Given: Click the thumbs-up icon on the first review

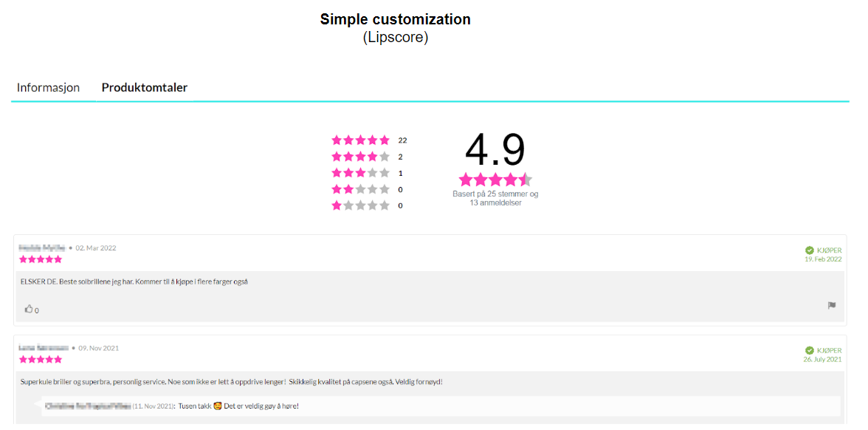Looking at the screenshot, I should tap(29, 310).
